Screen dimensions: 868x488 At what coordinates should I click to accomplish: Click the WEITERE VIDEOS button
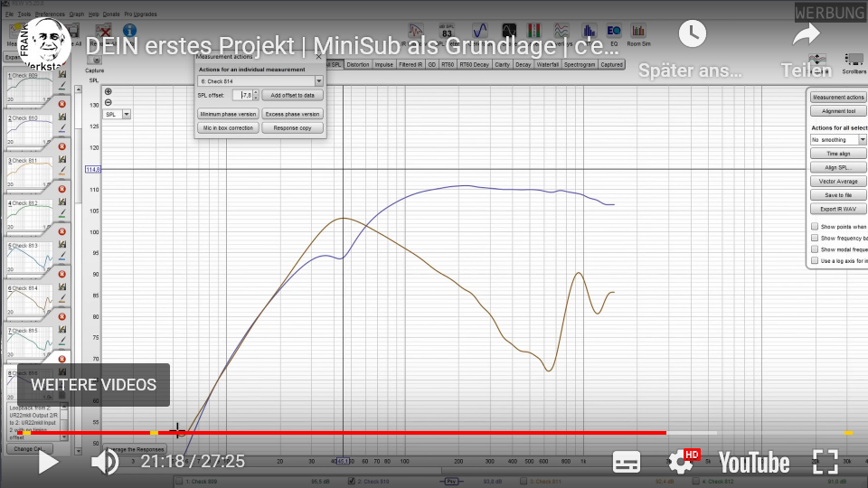(93, 385)
